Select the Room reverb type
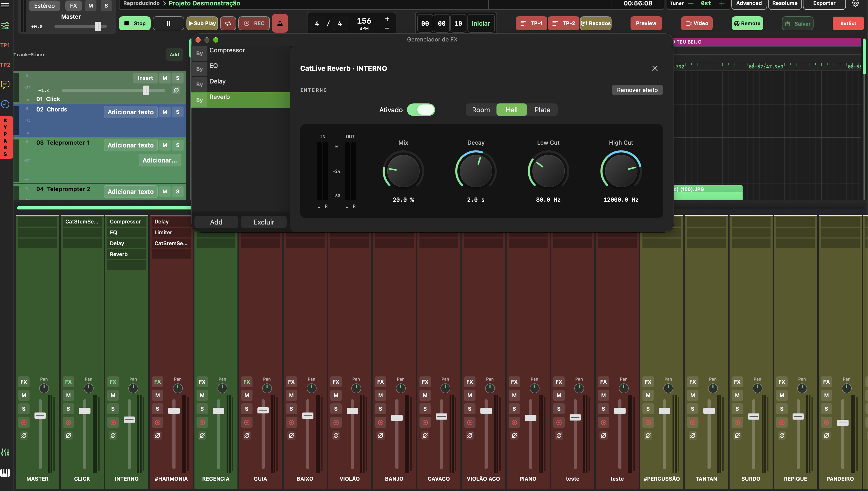 [480, 110]
